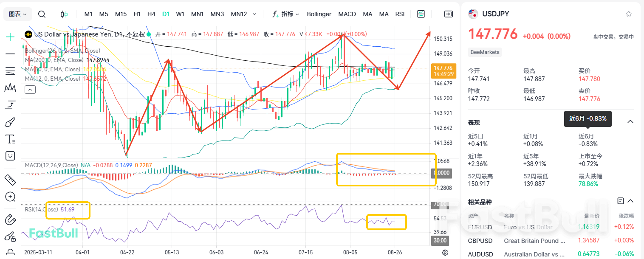Collapse the chart legend panel

tap(30, 89)
